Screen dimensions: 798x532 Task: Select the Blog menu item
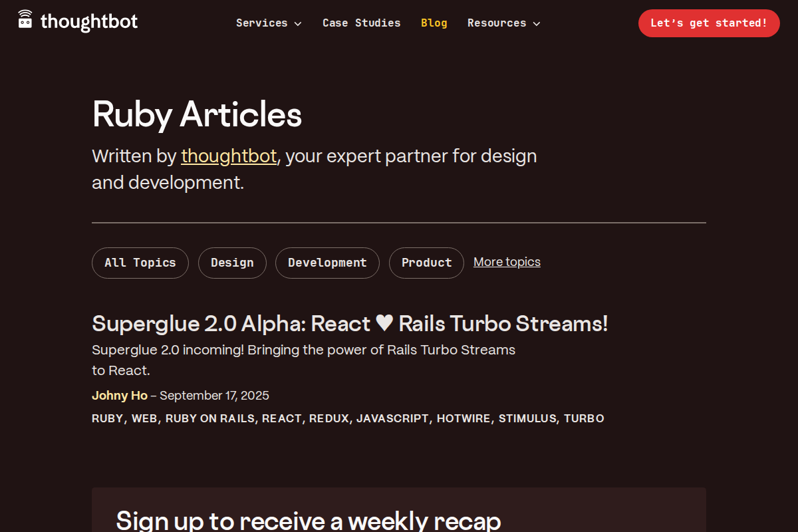434,23
